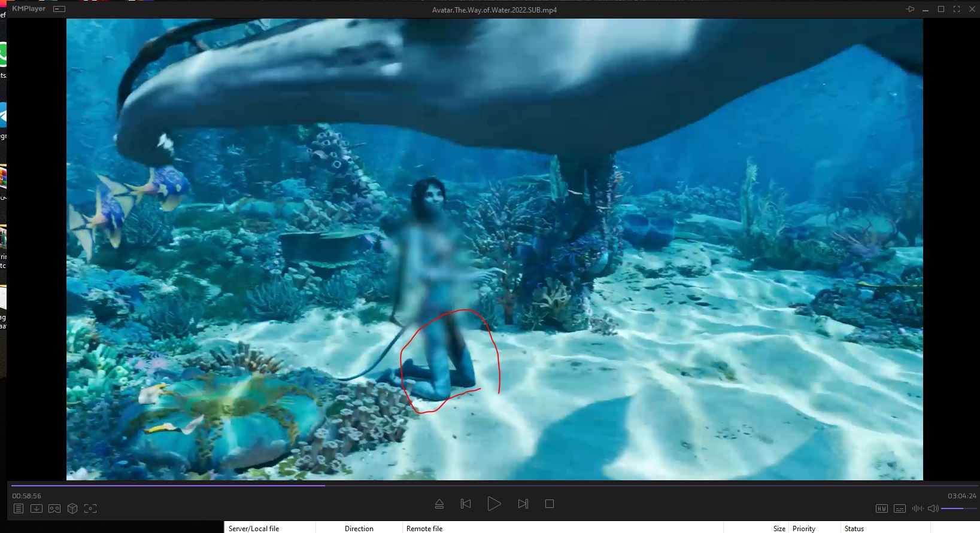This screenshot has width=980, height=533.
Task: Stop video playback
Action: click(x=550, y=504)
